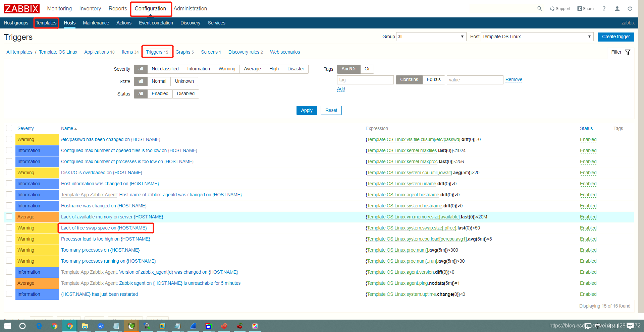Image resolution: width=644 pixels, height=332 pixels.
Task: Open the user profile icon
Action: tap(617, 9)
